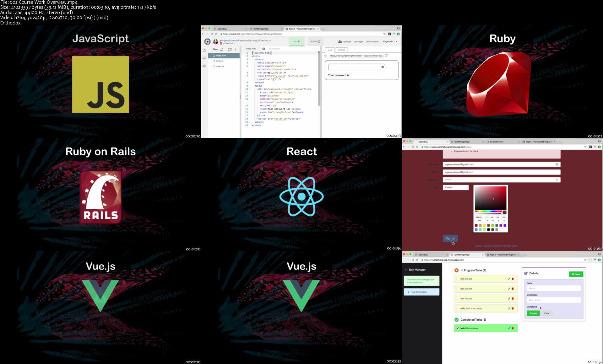Click the bookmark star in Task Manager browser window

click(x=585, y=260)
